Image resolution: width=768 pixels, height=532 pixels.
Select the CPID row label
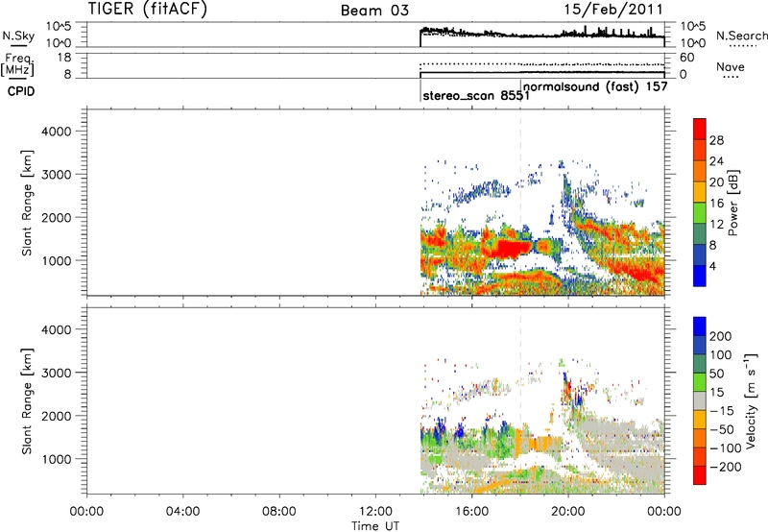tap(21, 91)
